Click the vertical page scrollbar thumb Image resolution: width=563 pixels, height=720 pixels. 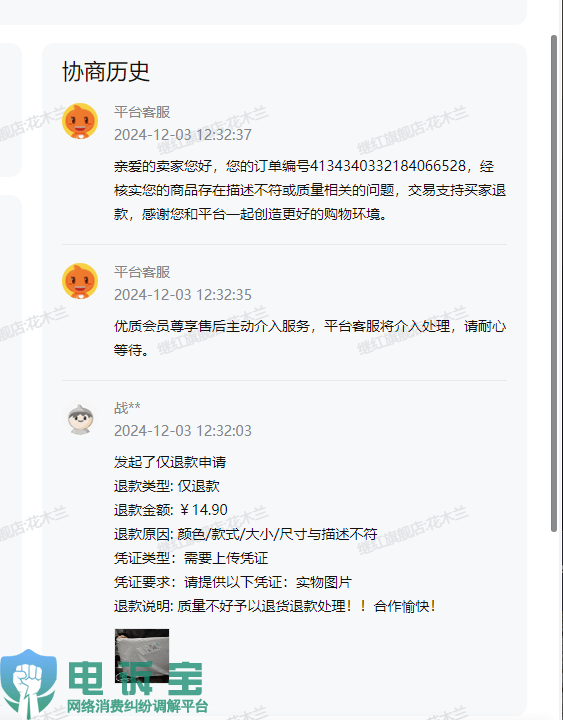(x=554, y=283)
